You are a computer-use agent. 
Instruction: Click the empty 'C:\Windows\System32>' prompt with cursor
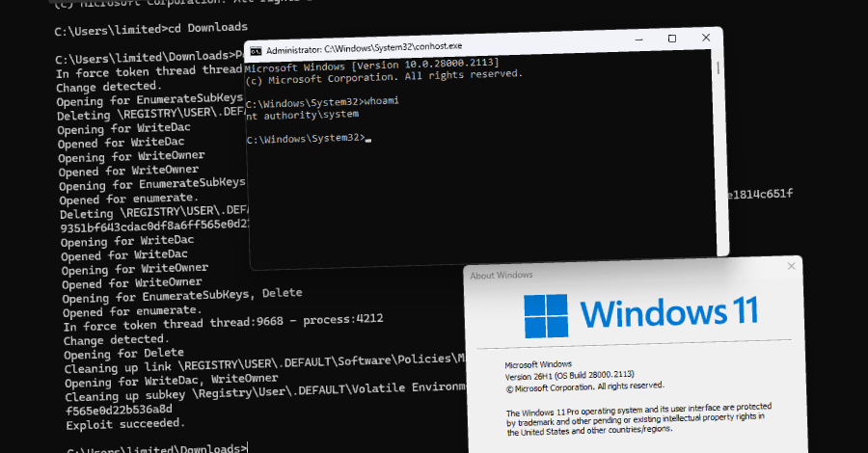pos(308,138)
